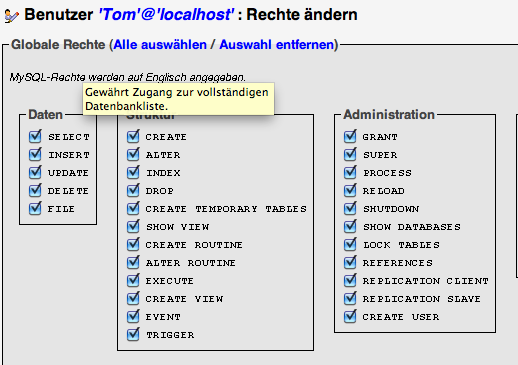Disable CREATE TEMPORARY TABLES privilege
Image resolution: width=518 pixels, height=365 pixels.
click(133, 208)
